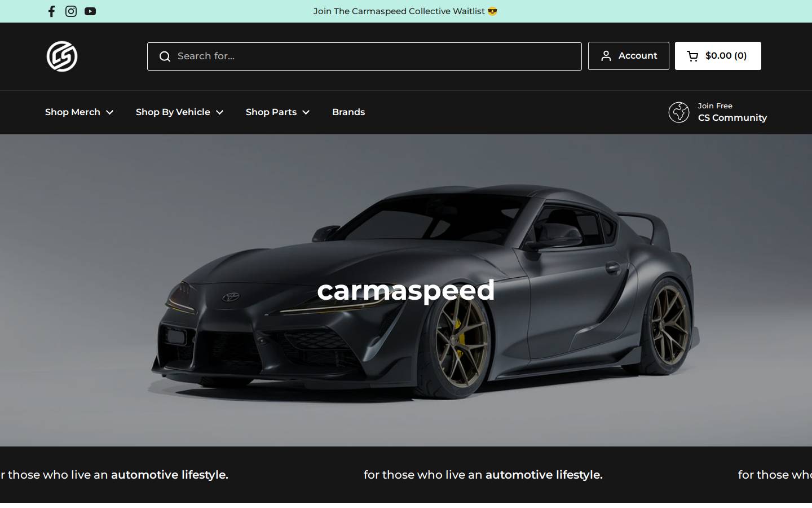Click the magnifier search icon
The image size is (812, 508).
click(165, 56)
